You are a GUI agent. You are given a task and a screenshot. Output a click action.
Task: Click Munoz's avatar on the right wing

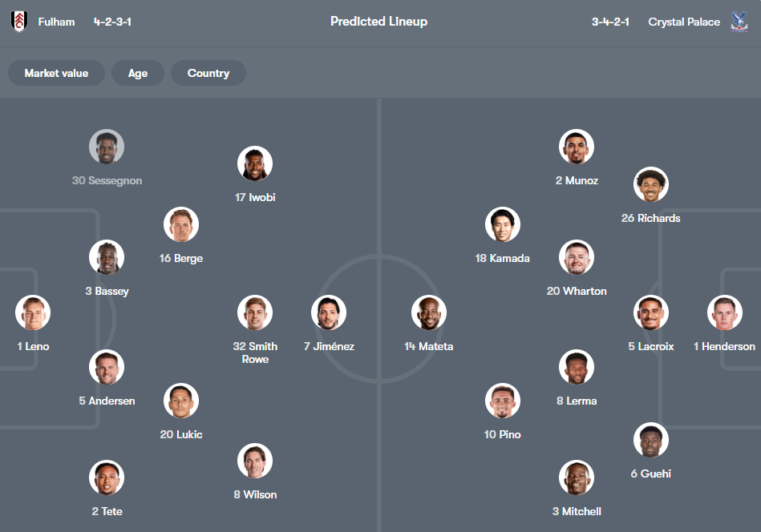pos(576,146)
